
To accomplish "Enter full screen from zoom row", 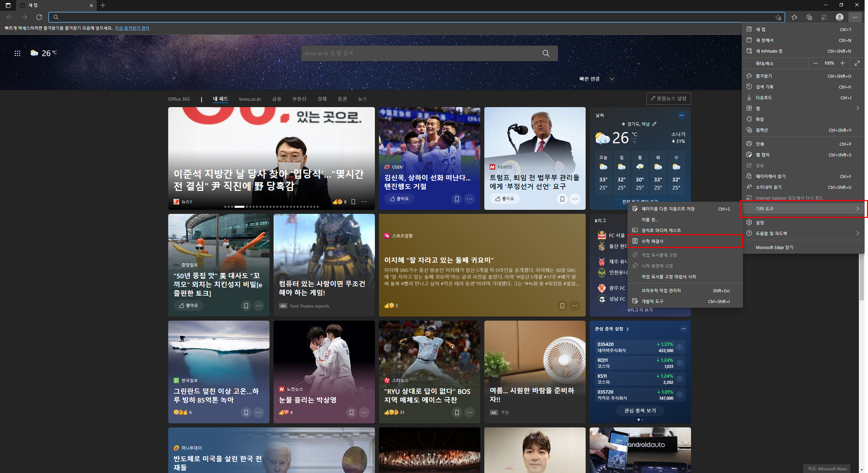I will pyautogui.click(x=857, y=63).
